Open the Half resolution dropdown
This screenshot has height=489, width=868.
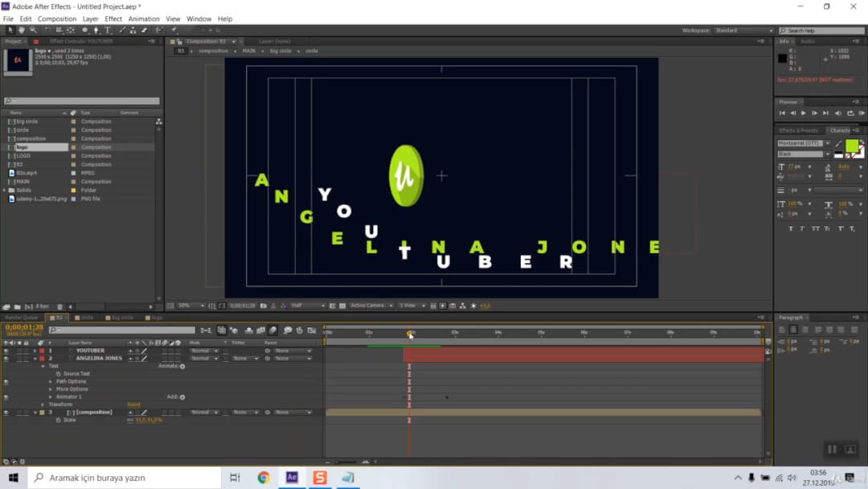[x=308, y=306]
